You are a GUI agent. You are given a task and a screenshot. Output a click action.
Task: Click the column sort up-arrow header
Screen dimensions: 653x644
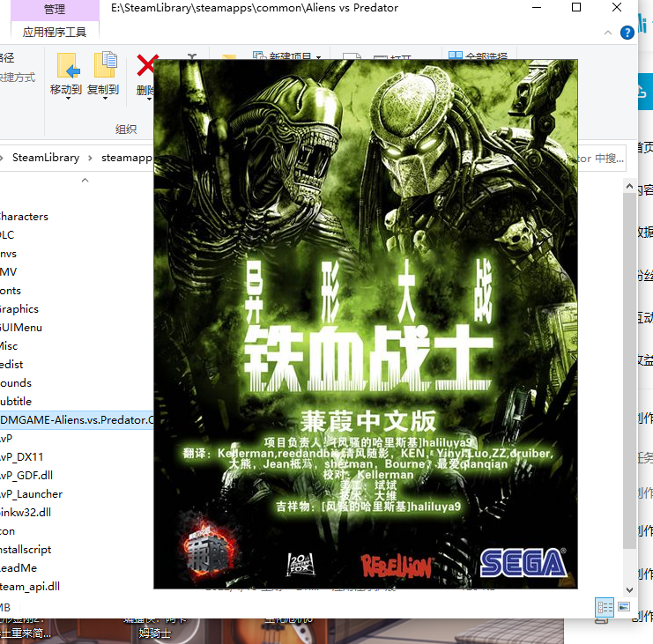click(x=85, y=181)
